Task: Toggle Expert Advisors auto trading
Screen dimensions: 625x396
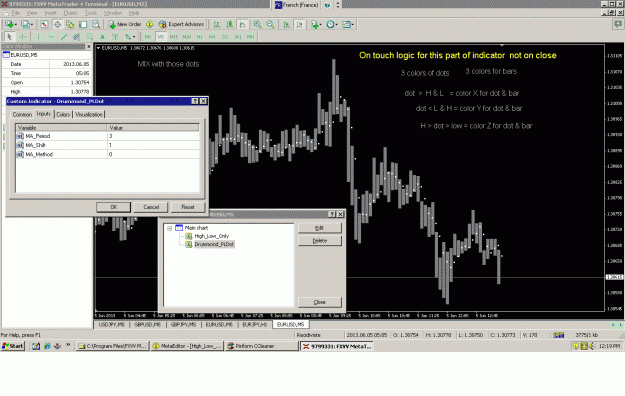Action: click(181, 24)
